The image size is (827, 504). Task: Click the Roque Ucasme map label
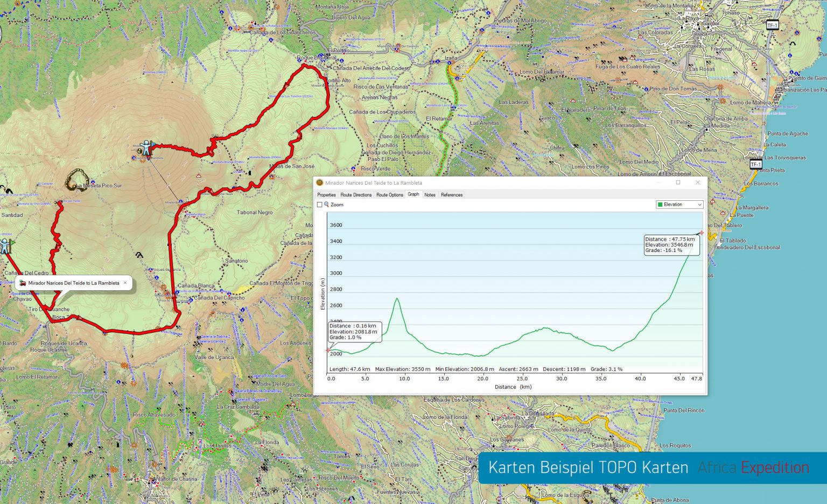click(48, 350)
